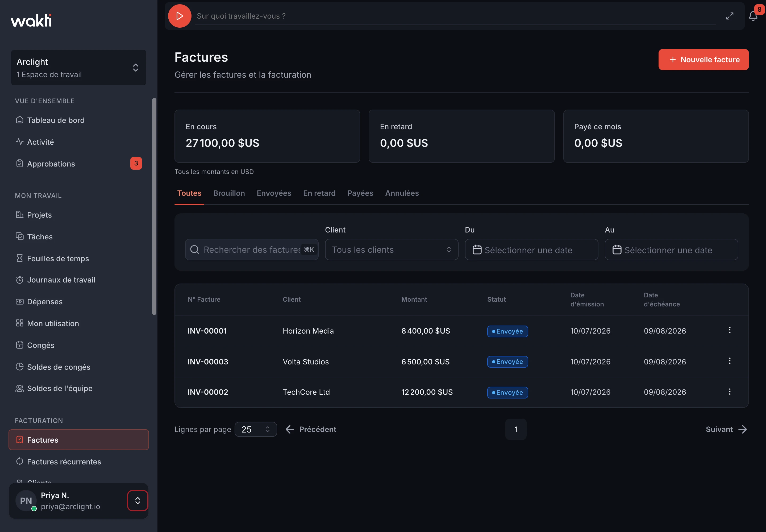Switch to the Annulées tab
This screenshot has width=766, height=532.
[402, 193]
